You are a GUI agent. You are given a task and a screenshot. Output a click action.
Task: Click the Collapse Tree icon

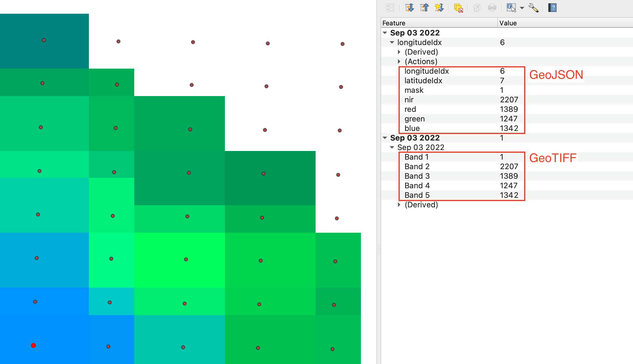tap(424, 8)
